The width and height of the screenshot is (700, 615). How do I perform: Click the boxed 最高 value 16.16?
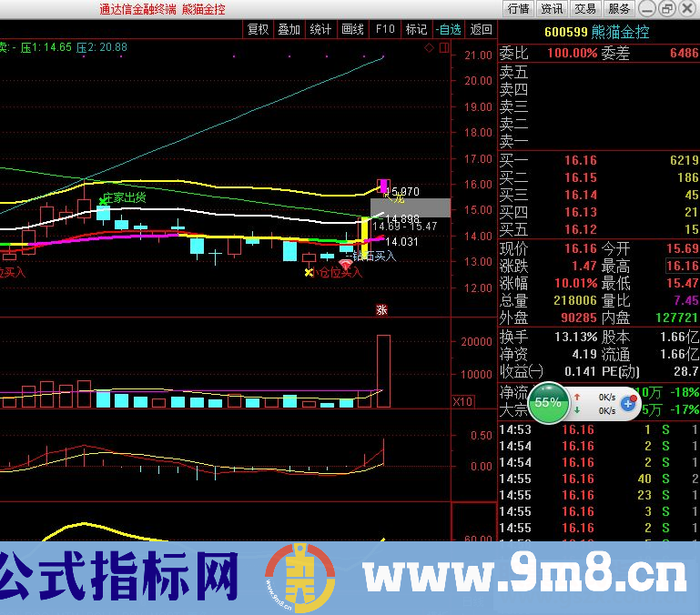coord(683,266)
